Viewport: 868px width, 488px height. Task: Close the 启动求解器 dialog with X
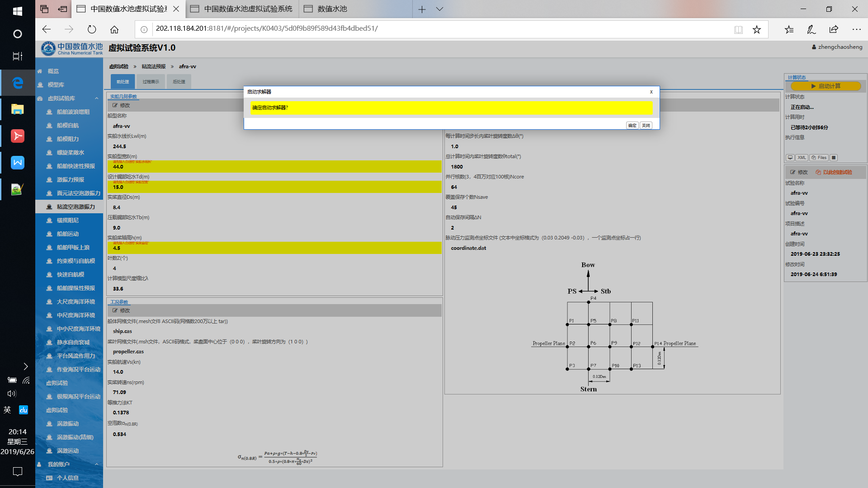651,92
